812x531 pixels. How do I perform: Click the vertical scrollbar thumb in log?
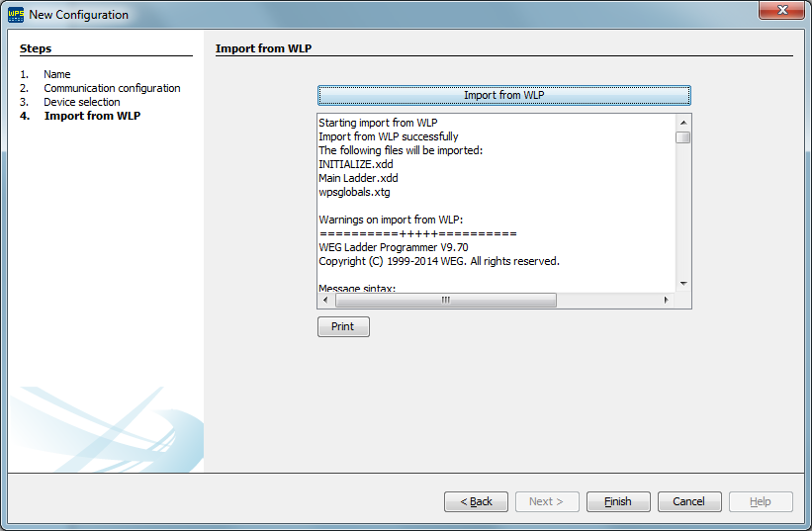[682, 137]
